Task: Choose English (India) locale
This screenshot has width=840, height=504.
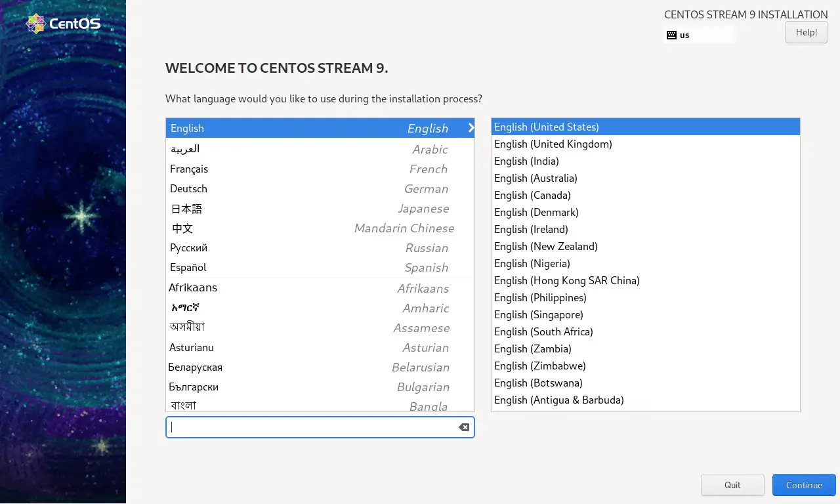Action: pyautogui.click(x=646, y=161)
